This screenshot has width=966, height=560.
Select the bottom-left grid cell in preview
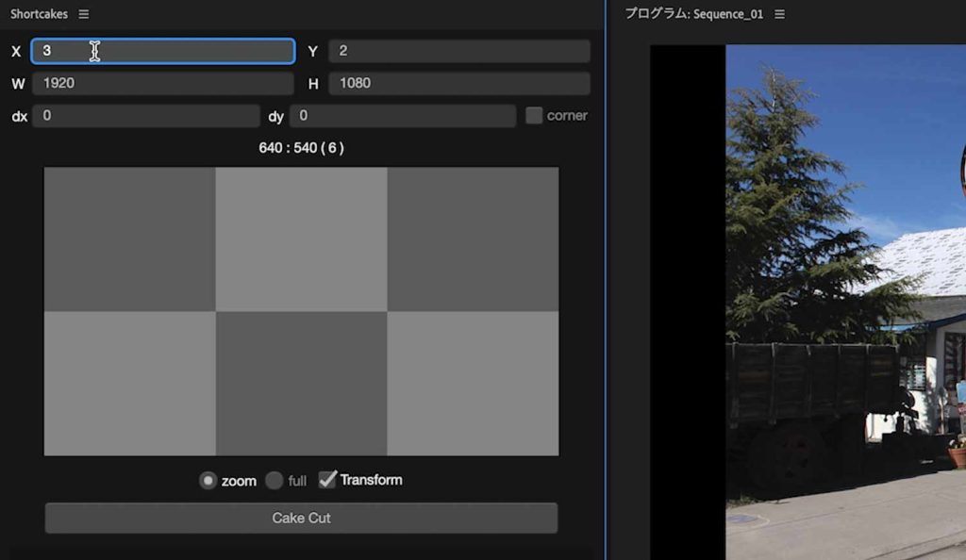coord(129,384)
